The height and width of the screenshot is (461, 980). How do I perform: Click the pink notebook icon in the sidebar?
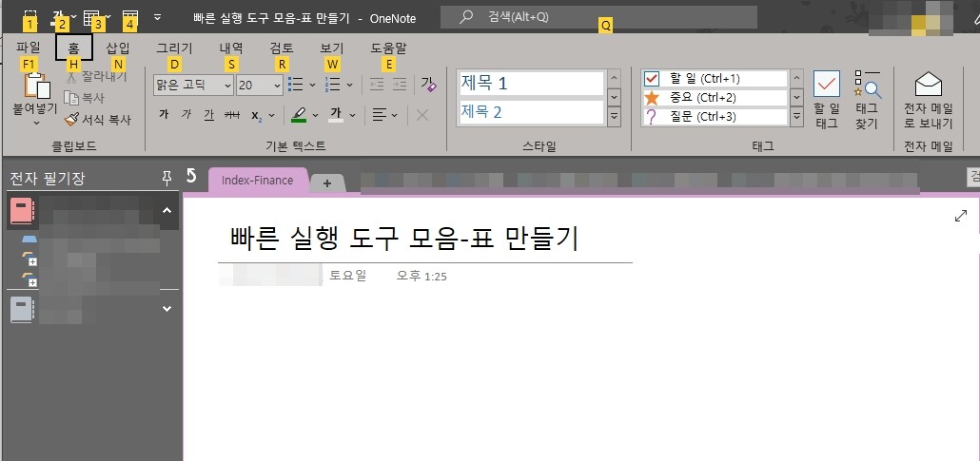click(x=23, y=210)
